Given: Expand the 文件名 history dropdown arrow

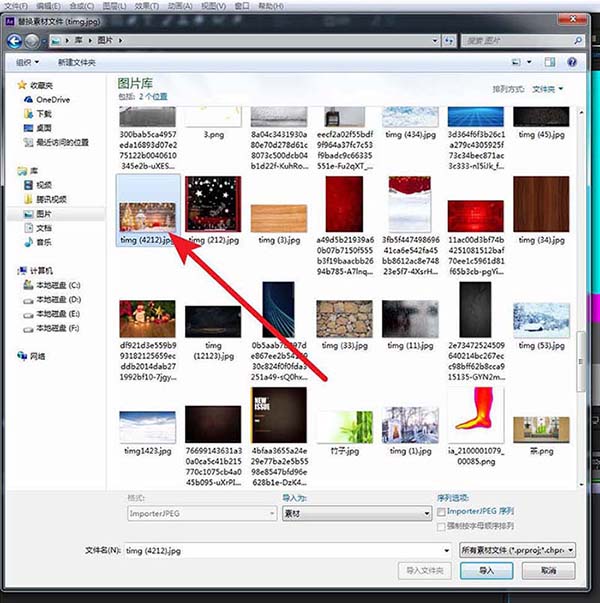Looking at the screenshot, I should click(446, 550).
